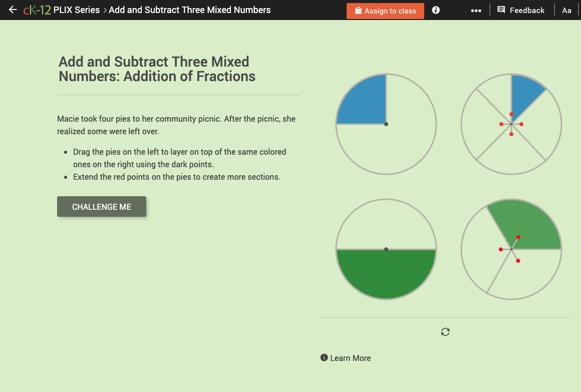Open the info panel via the info icon
The width and height of the screenshot is (581, 392).
click(x=435, y=10)
